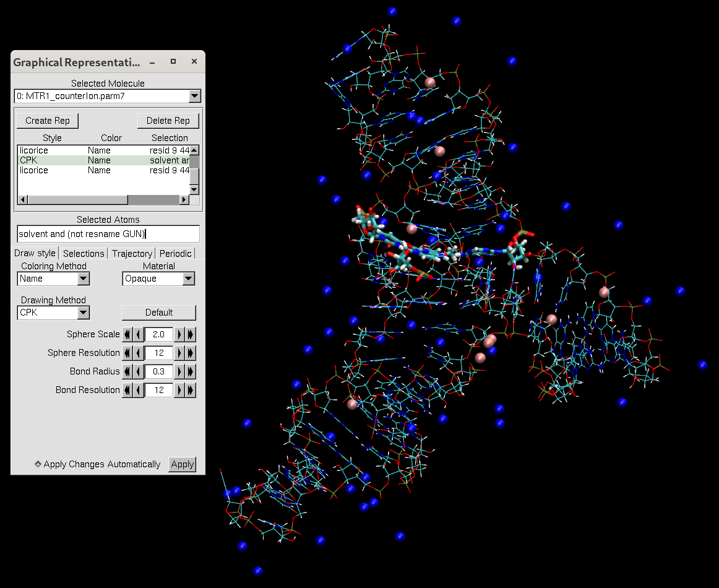Switch to the Trajectory tab
The height and width of the screenshot is (588, 719).
[133, 253]
